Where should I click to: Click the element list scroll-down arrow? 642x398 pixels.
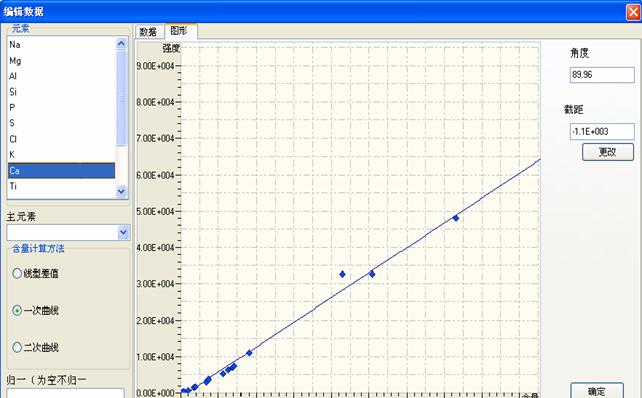(121, 191)
